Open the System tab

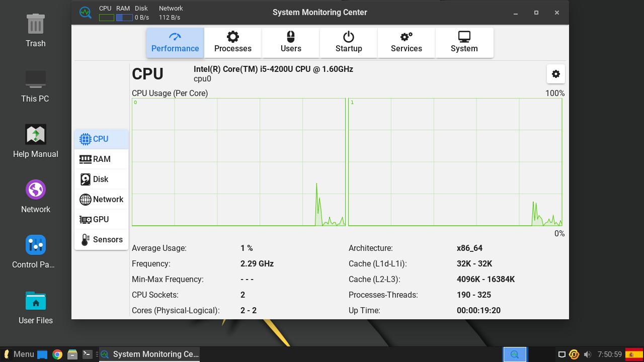(x=464, y=43)
